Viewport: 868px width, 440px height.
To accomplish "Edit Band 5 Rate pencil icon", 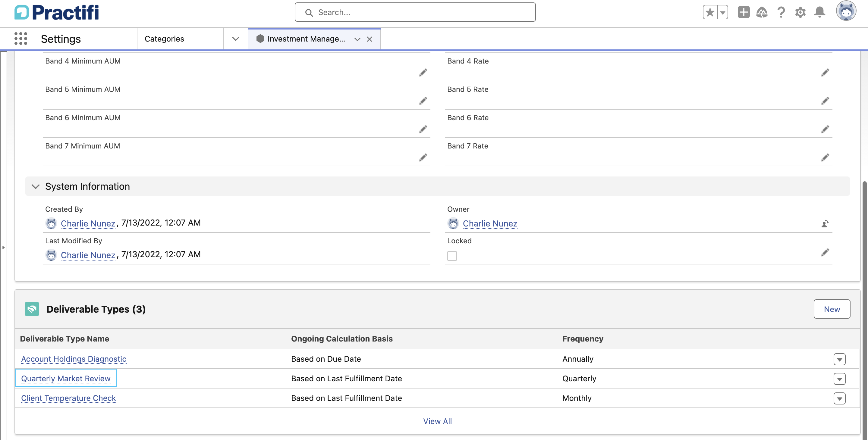I will tap(825, 101).
